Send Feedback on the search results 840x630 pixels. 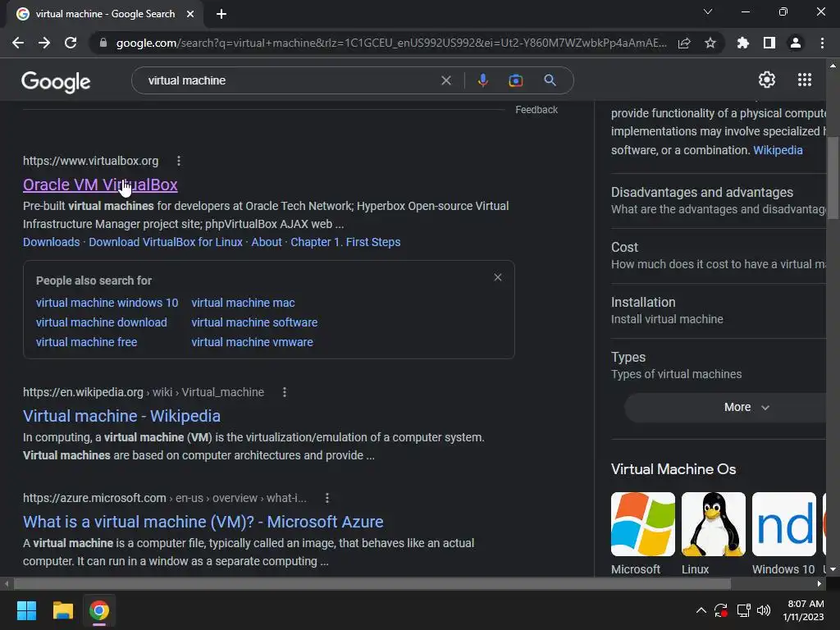coord(536,110)
